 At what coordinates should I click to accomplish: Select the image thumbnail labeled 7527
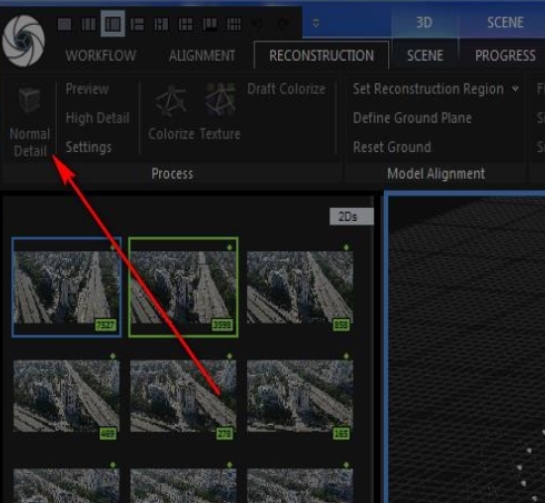pos(66,287)
